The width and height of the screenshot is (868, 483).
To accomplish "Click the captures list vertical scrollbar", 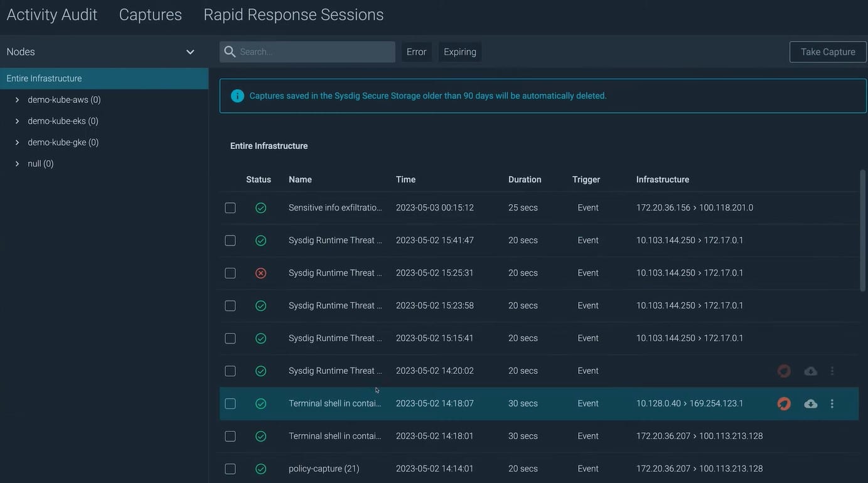I will 863,231.
